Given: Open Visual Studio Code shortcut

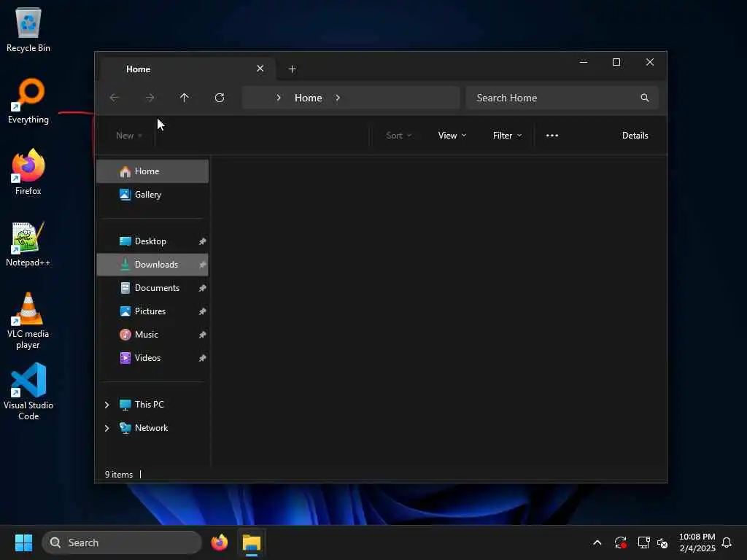Looking at the screenshot, I should pos(28,392).
